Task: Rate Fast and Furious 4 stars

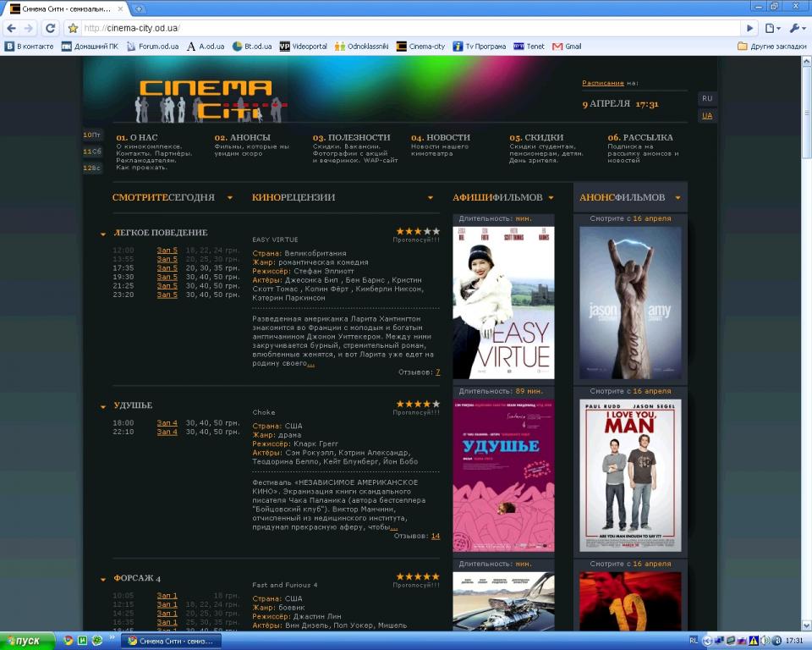Action: (418, 576)
